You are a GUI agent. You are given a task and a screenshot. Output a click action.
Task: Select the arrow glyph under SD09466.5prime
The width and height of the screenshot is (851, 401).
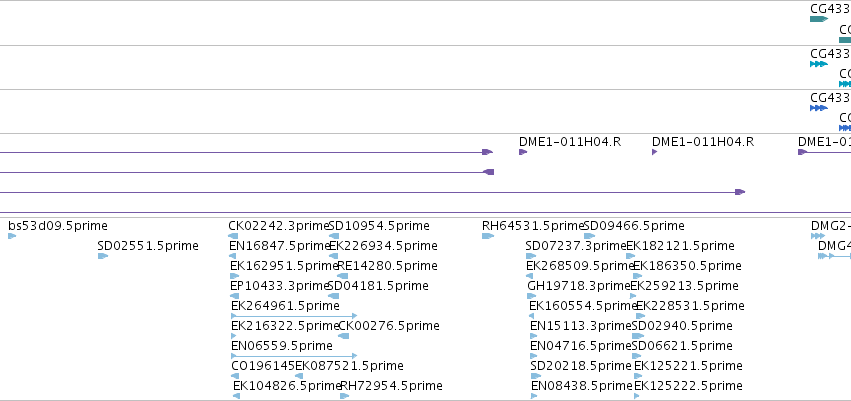tap(589, 236)
